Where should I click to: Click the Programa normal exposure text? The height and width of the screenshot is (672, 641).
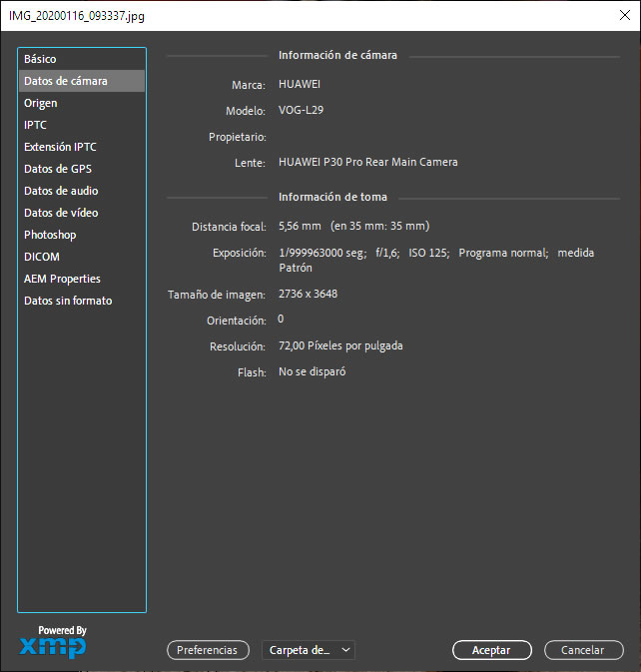click(x=503, y=253)
